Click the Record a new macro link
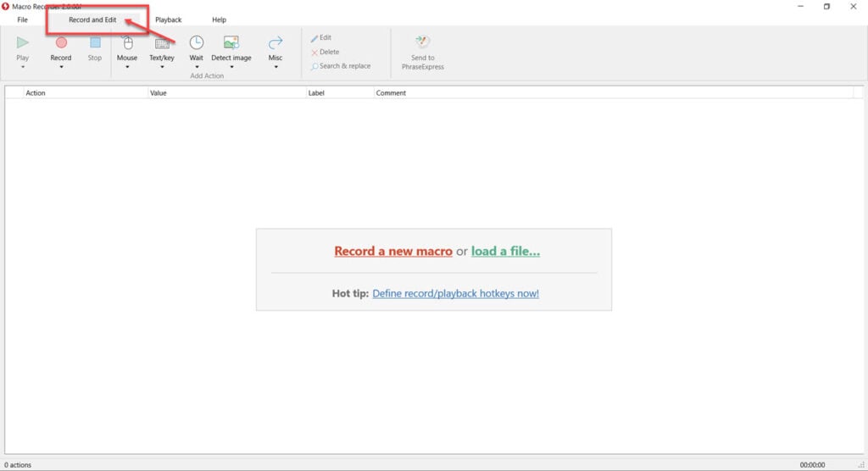The width and height of the screenshot is (868, 471). coord(393,252)
